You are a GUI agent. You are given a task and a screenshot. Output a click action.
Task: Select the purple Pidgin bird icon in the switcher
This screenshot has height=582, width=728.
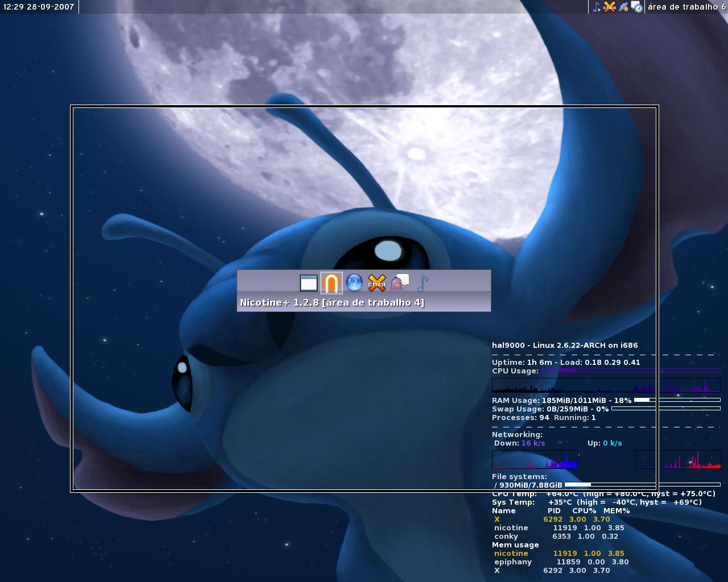pyautogui.click(x=399, y=282)
